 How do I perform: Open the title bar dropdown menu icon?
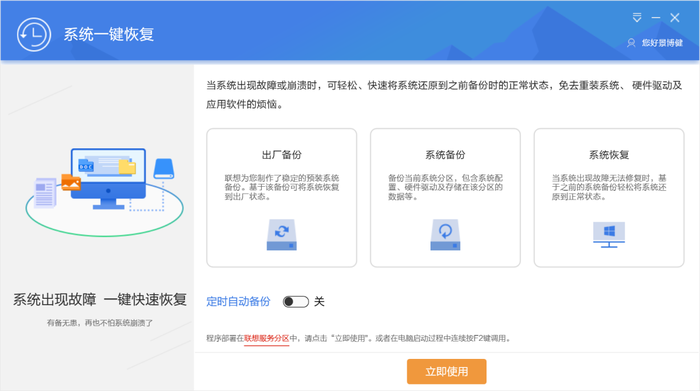tap(637, 18)
